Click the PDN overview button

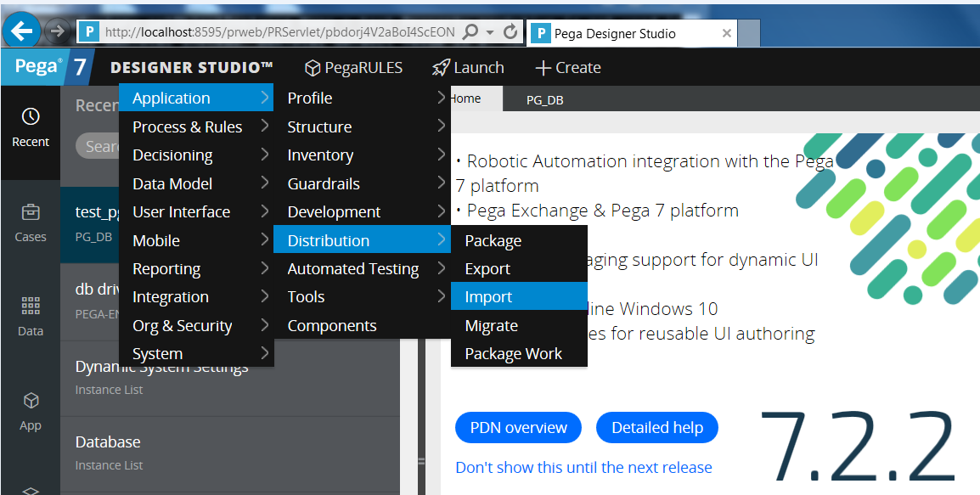(518, 428)
